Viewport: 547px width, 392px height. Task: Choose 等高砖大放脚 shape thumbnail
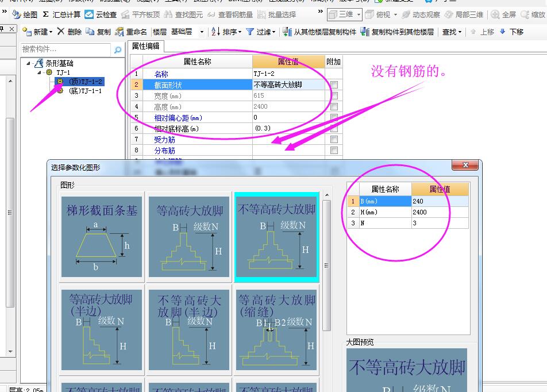tap(189, 237)
